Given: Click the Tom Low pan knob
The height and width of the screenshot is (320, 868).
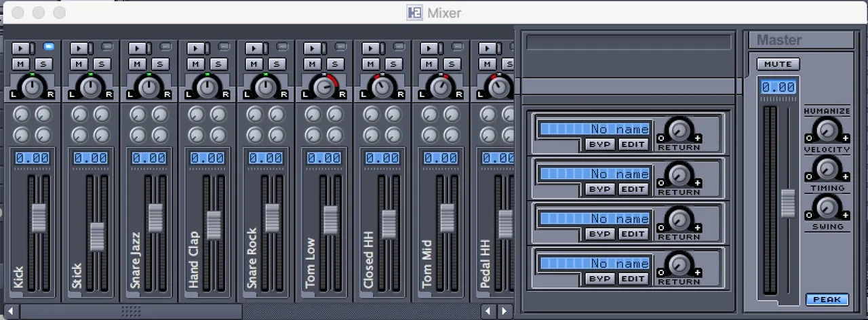Looking at the screenshot, I should (x=323, y=86).
